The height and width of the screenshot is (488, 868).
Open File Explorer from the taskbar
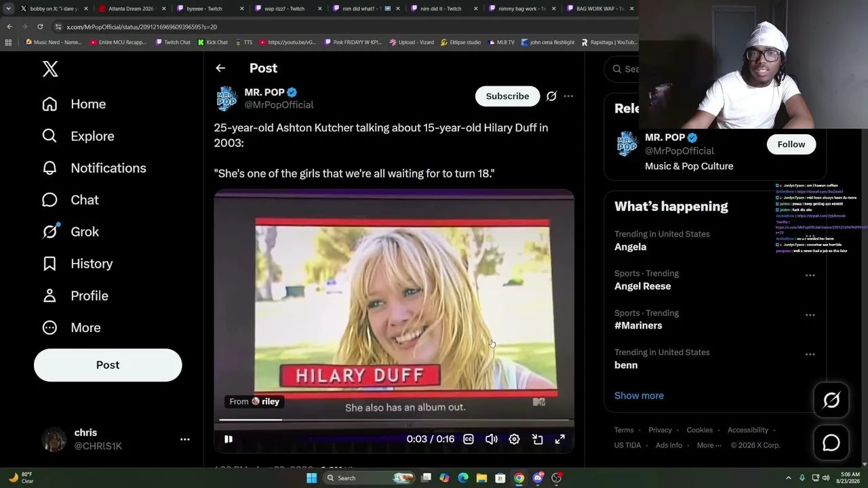coord(481,478)
